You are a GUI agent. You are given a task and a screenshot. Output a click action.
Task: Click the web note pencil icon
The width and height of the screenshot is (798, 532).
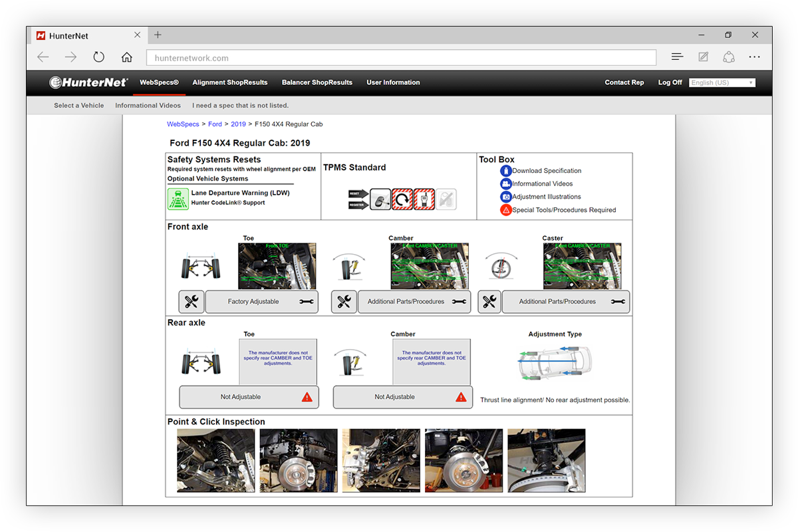pos(703,57)
